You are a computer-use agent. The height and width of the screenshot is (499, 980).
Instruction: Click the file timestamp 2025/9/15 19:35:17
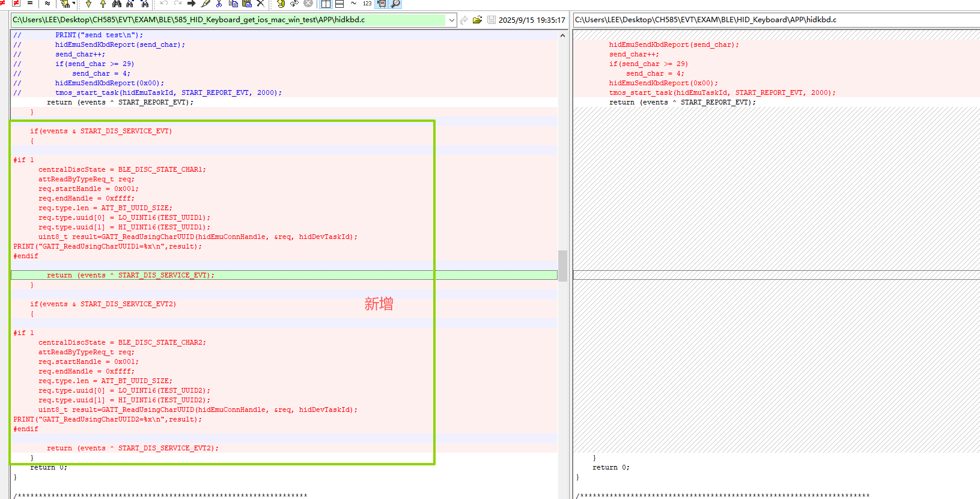532,20
